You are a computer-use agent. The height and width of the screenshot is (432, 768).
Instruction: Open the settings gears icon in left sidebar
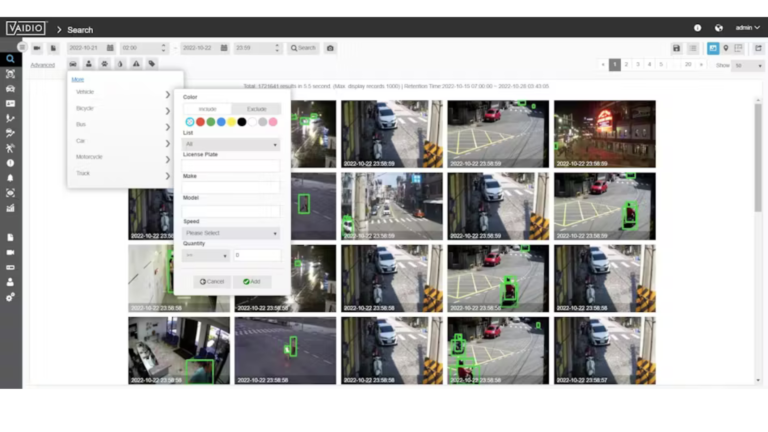[10, 297]
